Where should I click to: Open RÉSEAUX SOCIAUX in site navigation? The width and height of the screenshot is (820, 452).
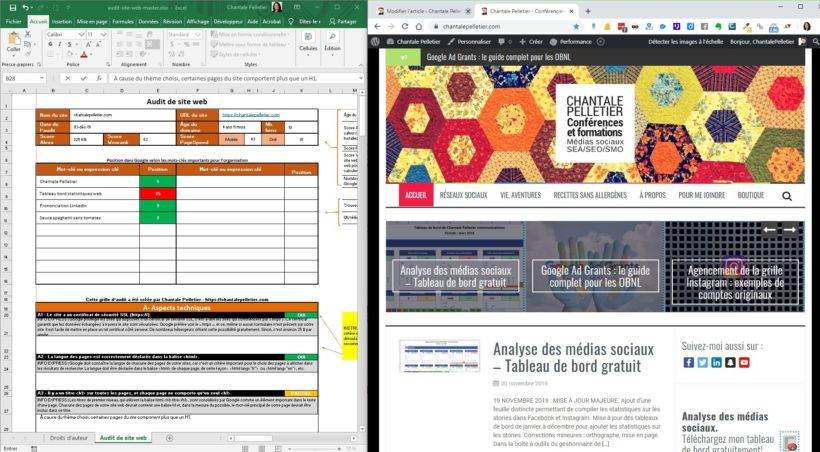pyautogui.click(x=463, y=195)
